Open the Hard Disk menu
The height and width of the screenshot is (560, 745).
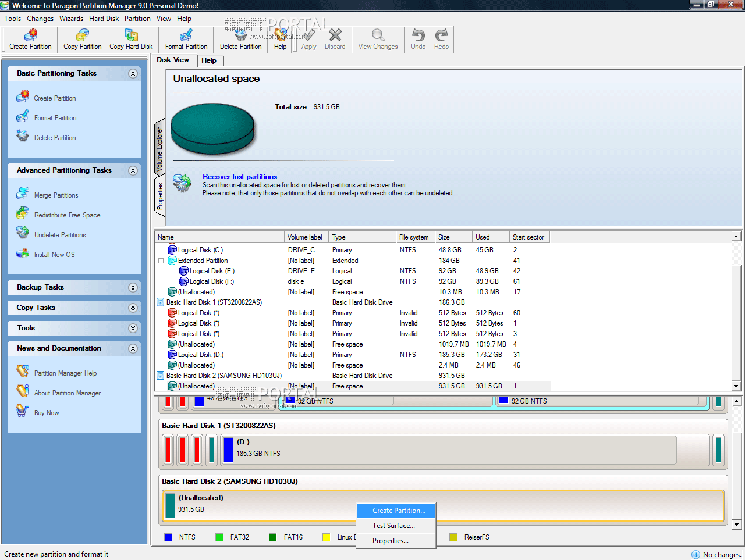(x=104, y=19)
